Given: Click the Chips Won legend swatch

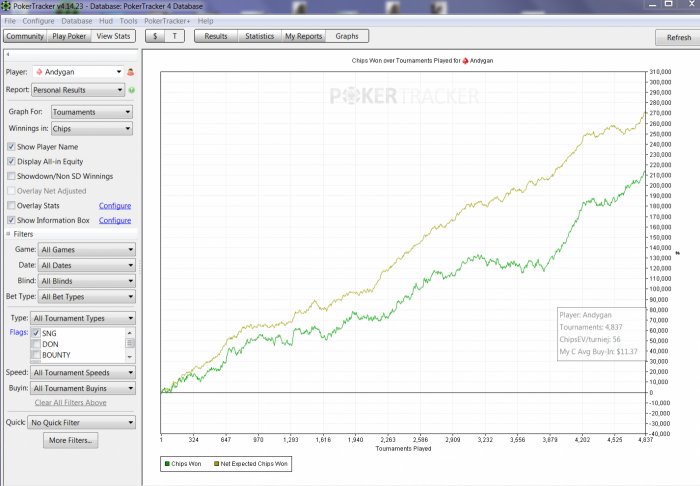Looking at the screenshot, I should (x=167, y=464).
